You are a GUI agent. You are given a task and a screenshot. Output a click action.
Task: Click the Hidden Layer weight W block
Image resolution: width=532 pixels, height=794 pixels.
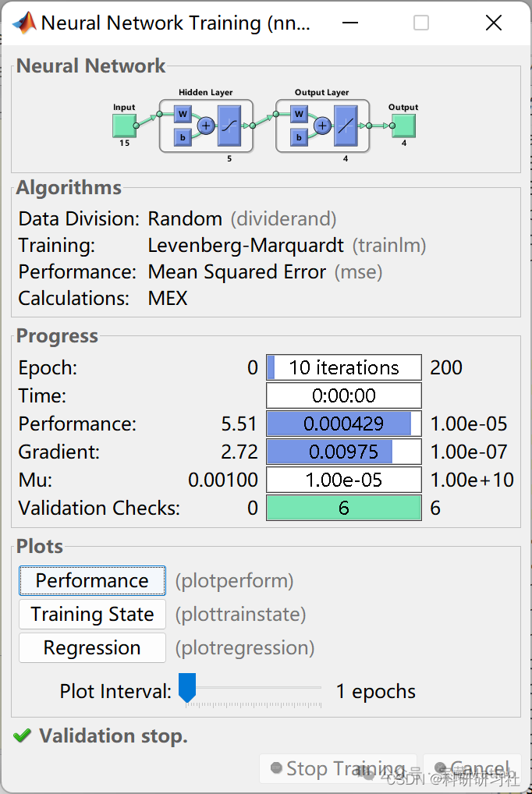click(x=183, y=114)
